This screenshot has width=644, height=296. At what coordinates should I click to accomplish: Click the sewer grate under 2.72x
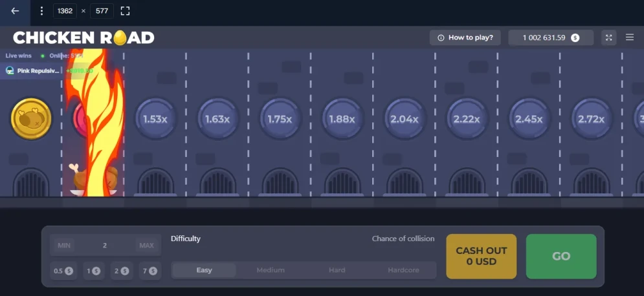[592, 182]
